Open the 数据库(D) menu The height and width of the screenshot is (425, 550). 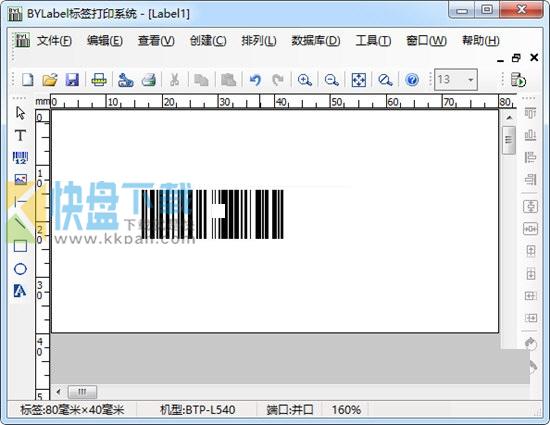pos(316,41)
